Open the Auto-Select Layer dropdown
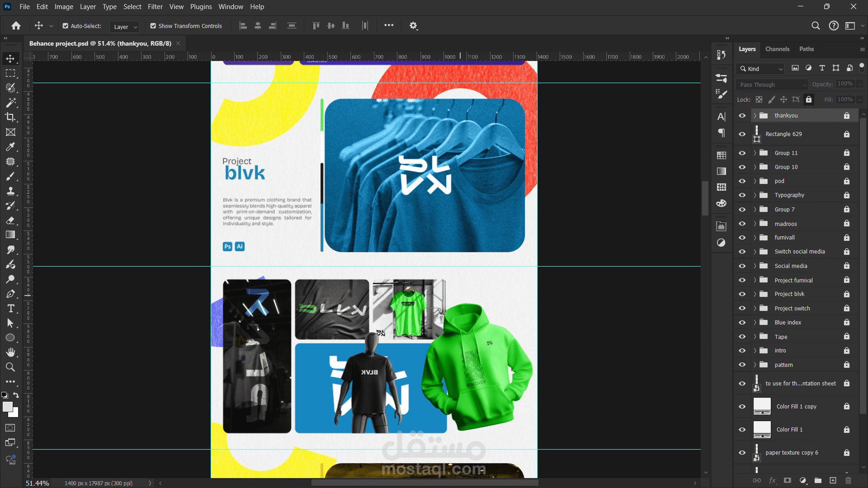 (124, 27)
